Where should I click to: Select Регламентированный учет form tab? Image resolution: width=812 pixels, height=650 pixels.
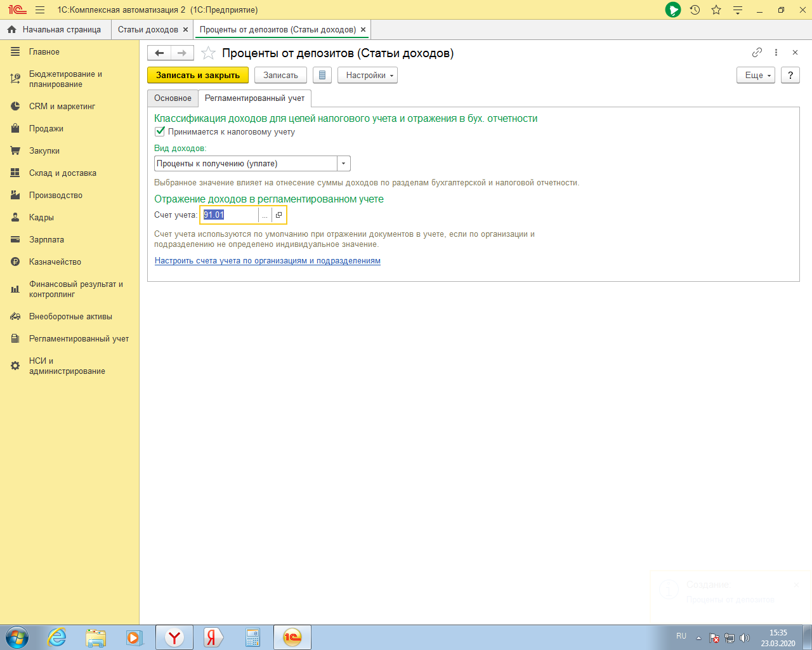coord(255,98)
